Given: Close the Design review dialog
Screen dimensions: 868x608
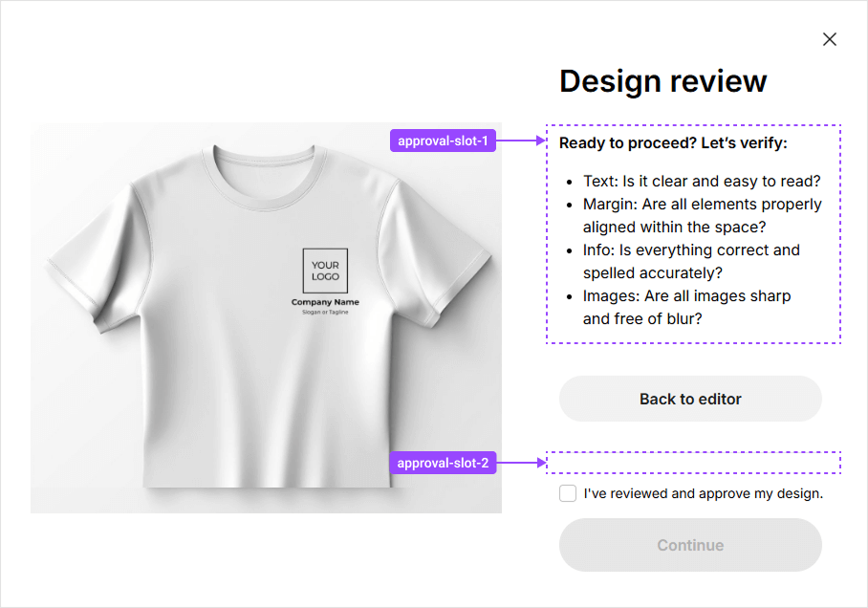Looking at the screenshot, I should click(x=830, y=39).
